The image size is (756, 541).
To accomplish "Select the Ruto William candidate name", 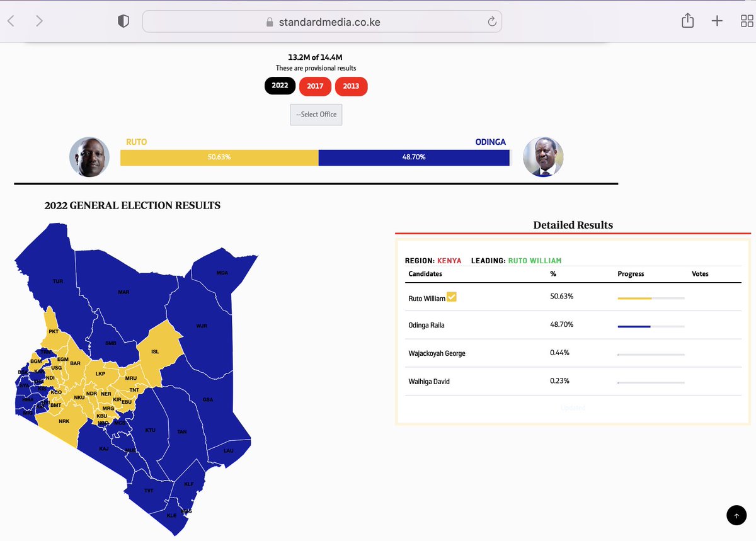I will tap(427, 299).
